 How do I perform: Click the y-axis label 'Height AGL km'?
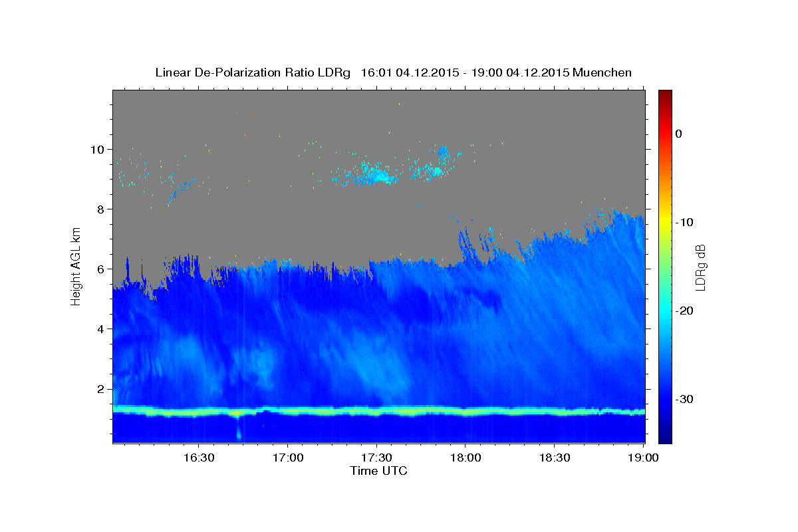pyautogui.click(x=76, y=266)
